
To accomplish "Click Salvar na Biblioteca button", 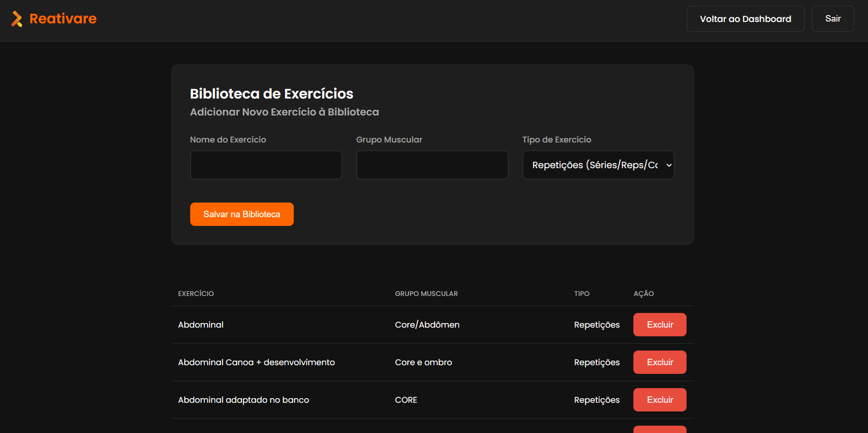I will pos(242,214).
